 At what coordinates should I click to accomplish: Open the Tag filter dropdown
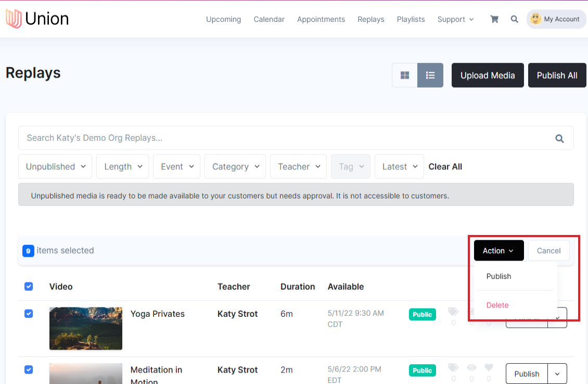[x=351, y=166]
